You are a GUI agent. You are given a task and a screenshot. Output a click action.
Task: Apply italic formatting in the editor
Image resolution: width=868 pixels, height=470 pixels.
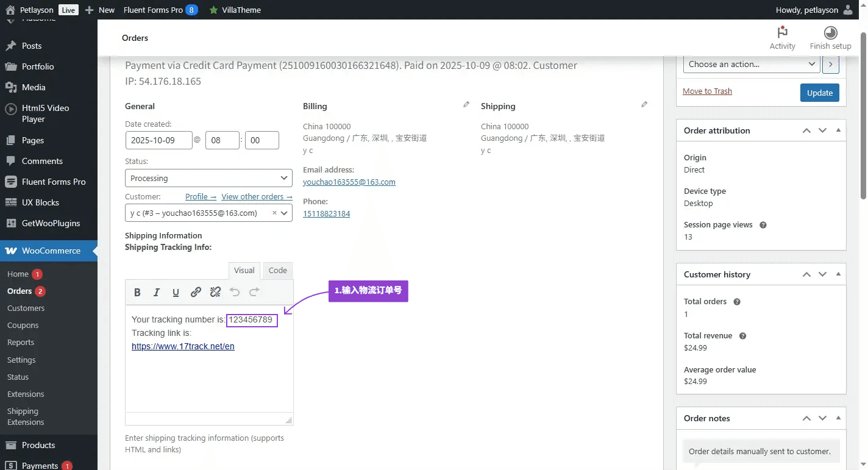(157, 293)
